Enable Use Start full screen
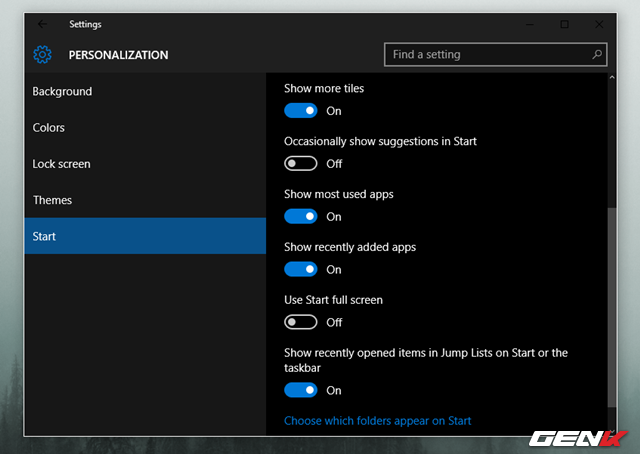 pos(300,322)
